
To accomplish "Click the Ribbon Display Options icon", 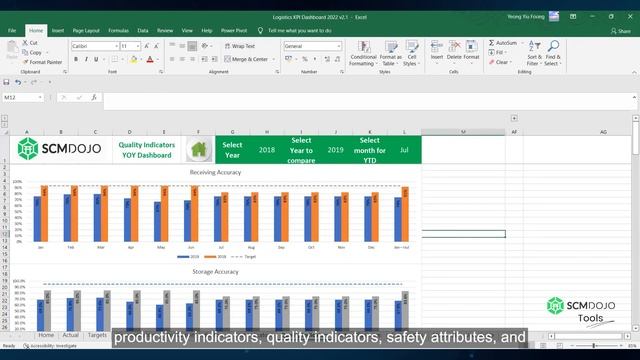I will pos(573,17).
